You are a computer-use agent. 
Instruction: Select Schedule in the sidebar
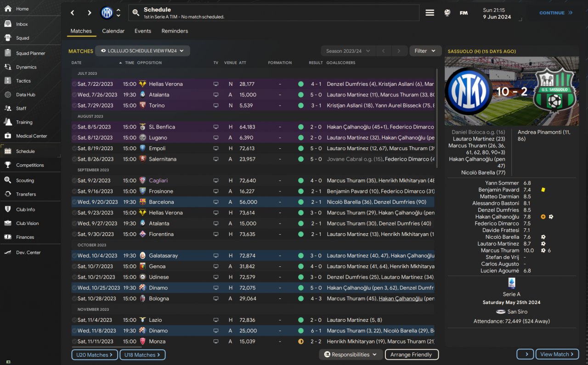point(30,151)
